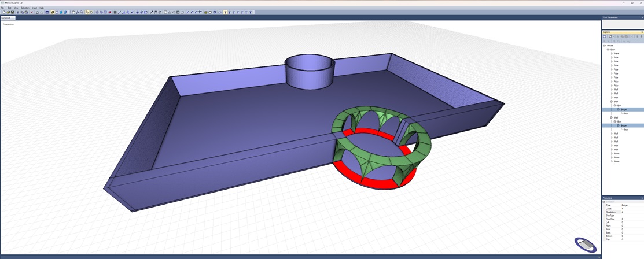Click the New file toolbar icon
The height and width of the screenshot is (259, 644).
coord(3,12)
